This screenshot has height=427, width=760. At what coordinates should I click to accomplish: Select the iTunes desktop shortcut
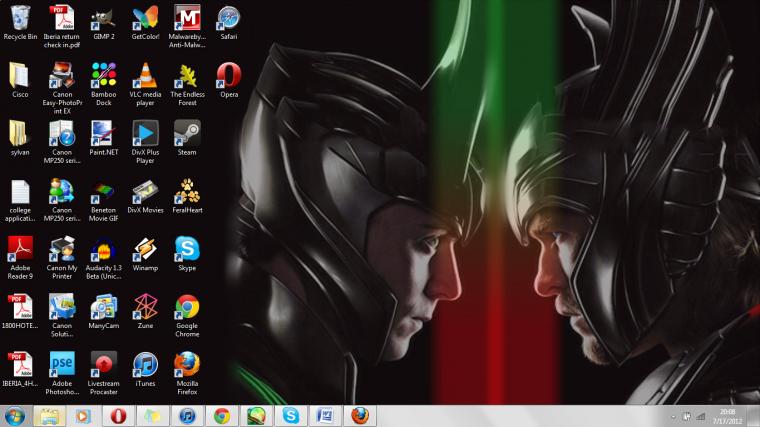[145, 369]
